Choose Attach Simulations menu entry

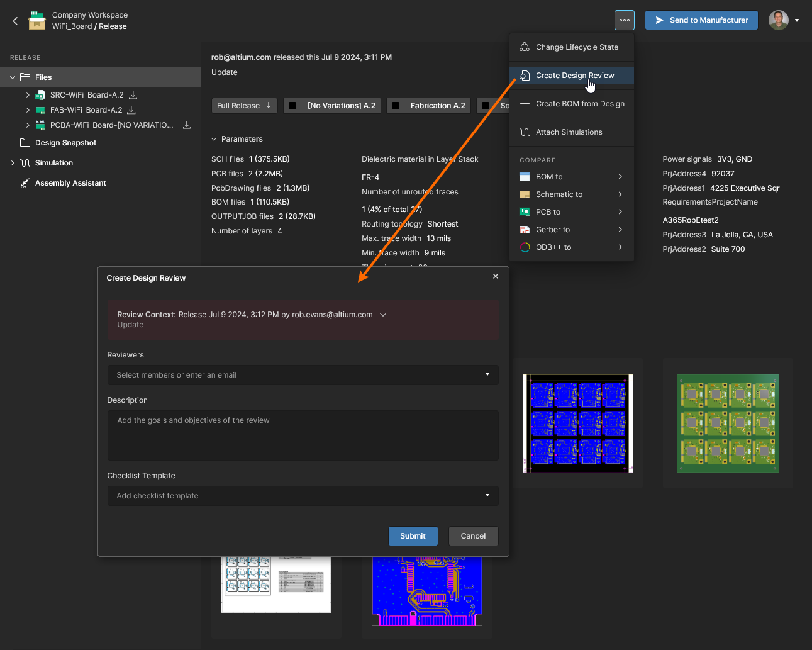click(x=571, y=132)
